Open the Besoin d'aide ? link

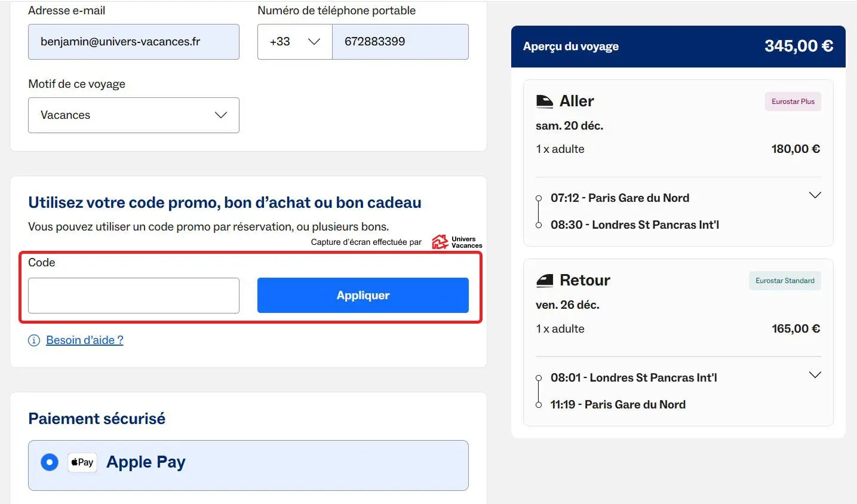[x=85, y=340]
